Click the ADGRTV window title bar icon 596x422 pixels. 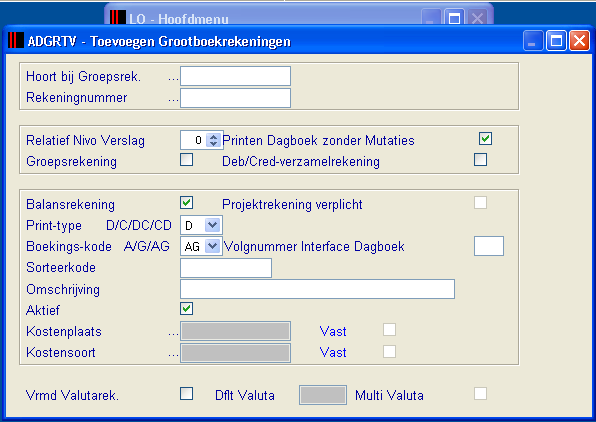[16, 40]
